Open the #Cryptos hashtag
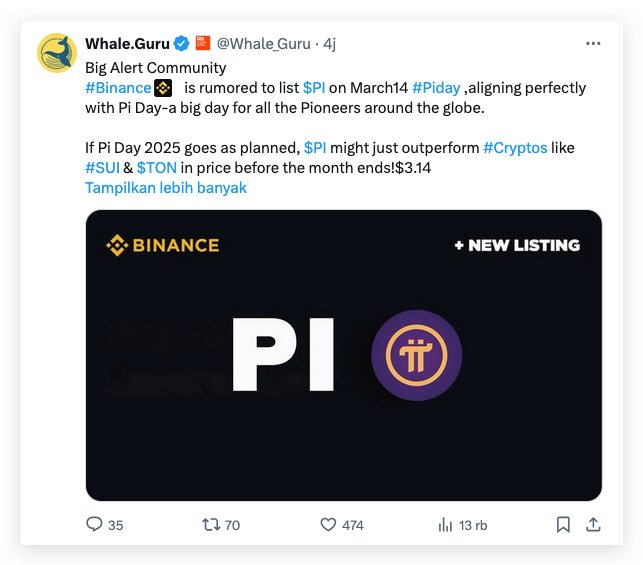Viewport: 643px width, 565px height. pos(515,147)
